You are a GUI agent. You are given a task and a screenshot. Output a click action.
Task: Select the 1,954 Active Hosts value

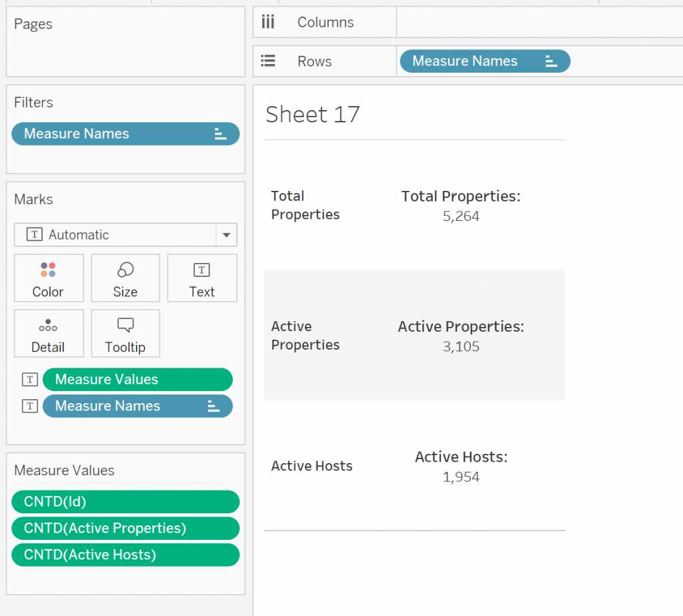coord(461,477)
